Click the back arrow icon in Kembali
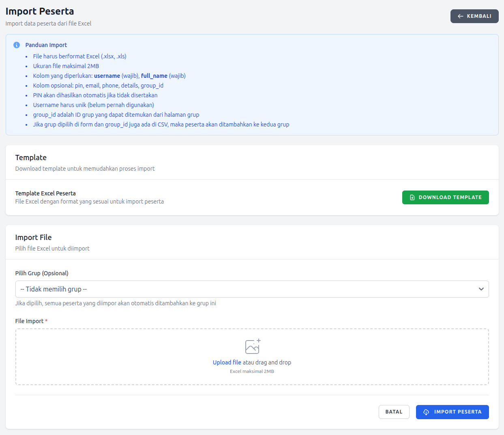The image size is (504, 435). (460, 16)
